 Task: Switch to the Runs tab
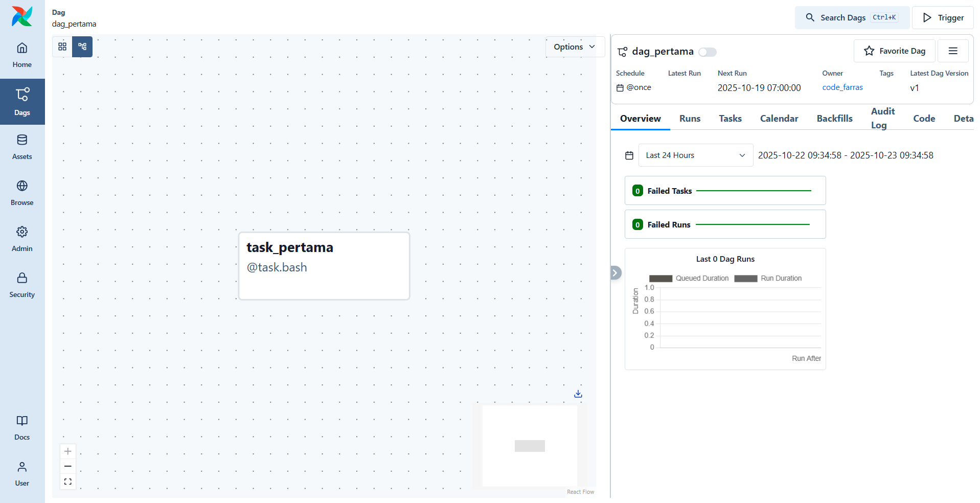tap(690, 119)
